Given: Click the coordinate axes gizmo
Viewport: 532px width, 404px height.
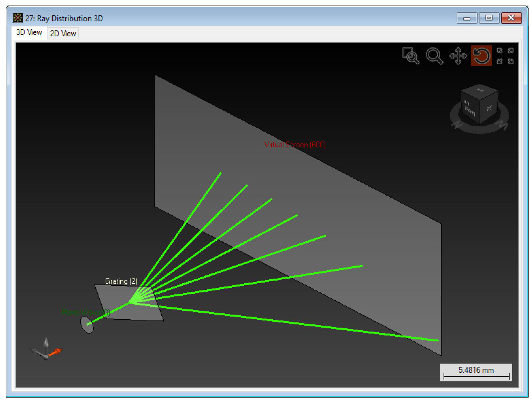Looking at the screenshot, I should tap(46, 350).
